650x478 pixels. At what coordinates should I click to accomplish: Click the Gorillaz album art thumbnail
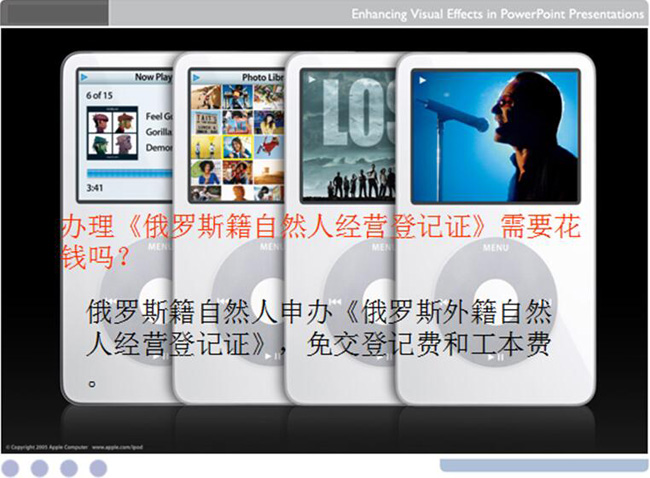(x=112, y=133)
